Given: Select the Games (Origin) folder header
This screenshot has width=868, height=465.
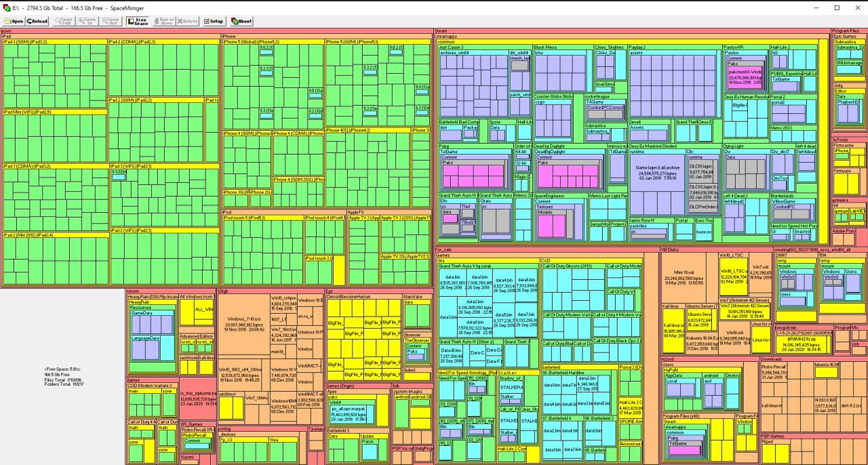Looking at the screenshot, I should pos(357,386).
